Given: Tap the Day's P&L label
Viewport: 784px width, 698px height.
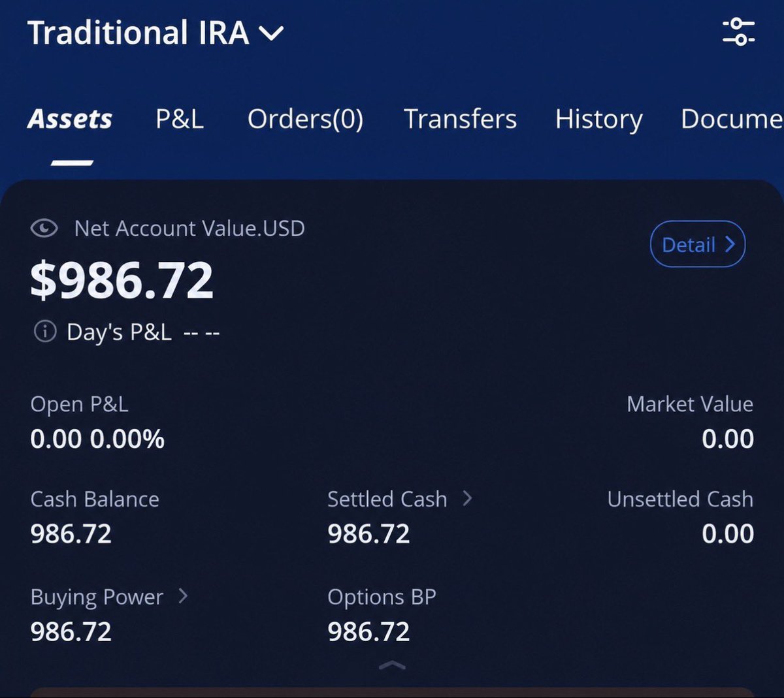Looking at the screenshot, I should tap(119, 332).
